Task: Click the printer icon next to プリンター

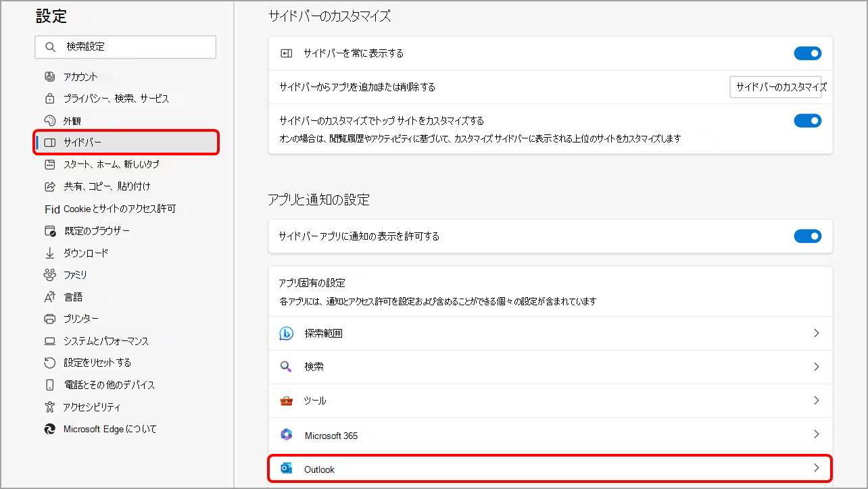Action: click(x=49, y=319)
